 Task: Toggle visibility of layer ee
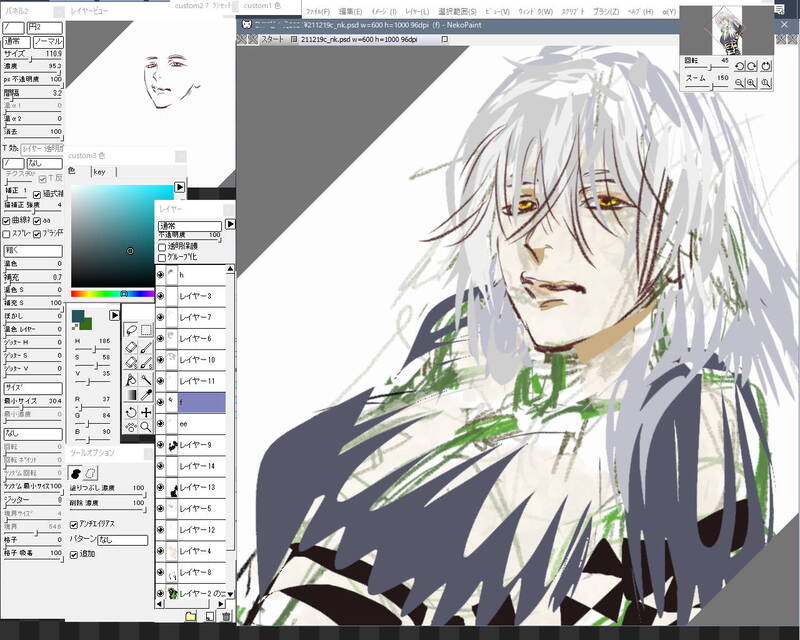[x=160, y=424]
